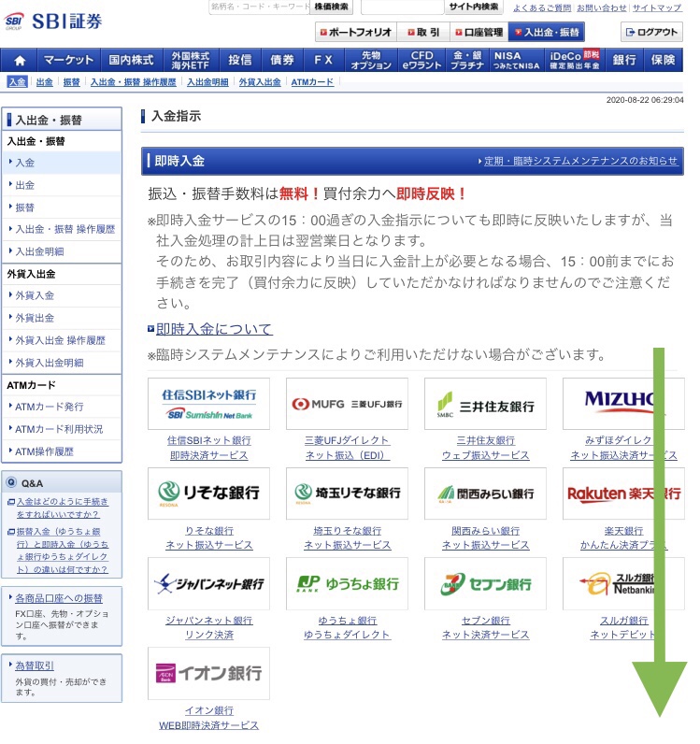
Task: Click the 埼玉りそな銀行 logo
Action: click(347, 494)
